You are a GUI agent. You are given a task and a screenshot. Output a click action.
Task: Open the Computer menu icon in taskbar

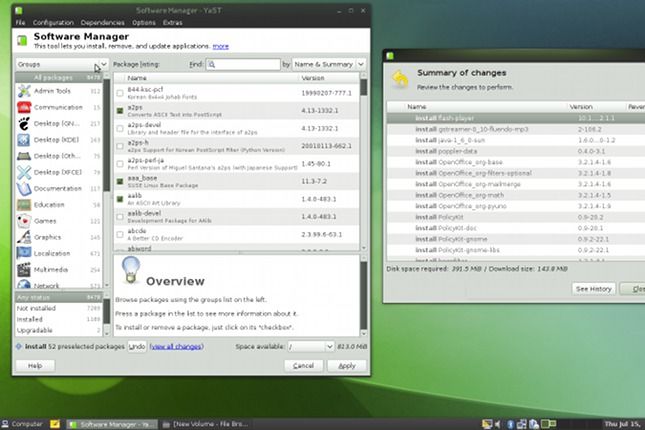click(5, 424)
